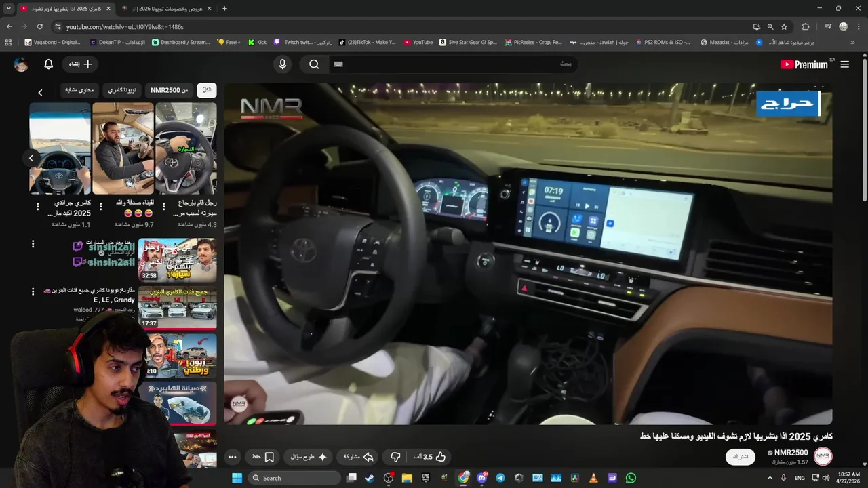This screenshot has width=868, height=488.
Task: Open options for 'رجل قام بإرجاع' Short
Action: click(163, 206)
